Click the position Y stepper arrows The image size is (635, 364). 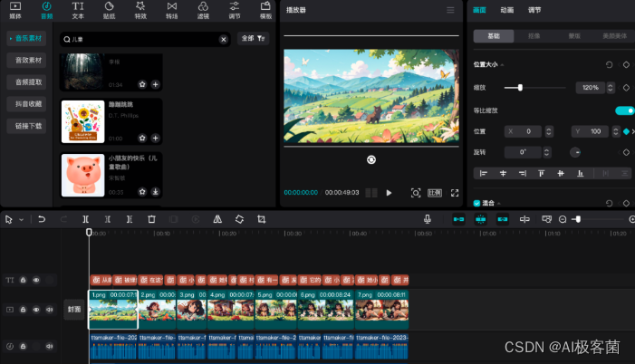click(616, 131)
